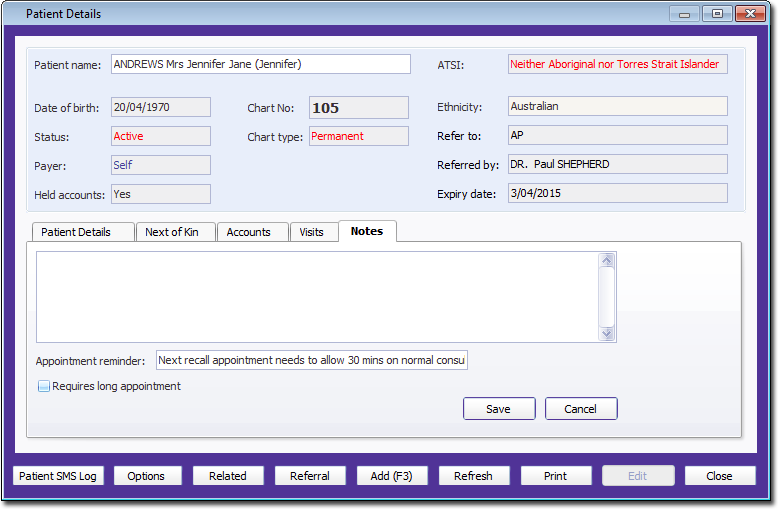This screenshot has width=779, height=510.
Task: Switch to the Patient Details tab
Action: coord(82,232)
